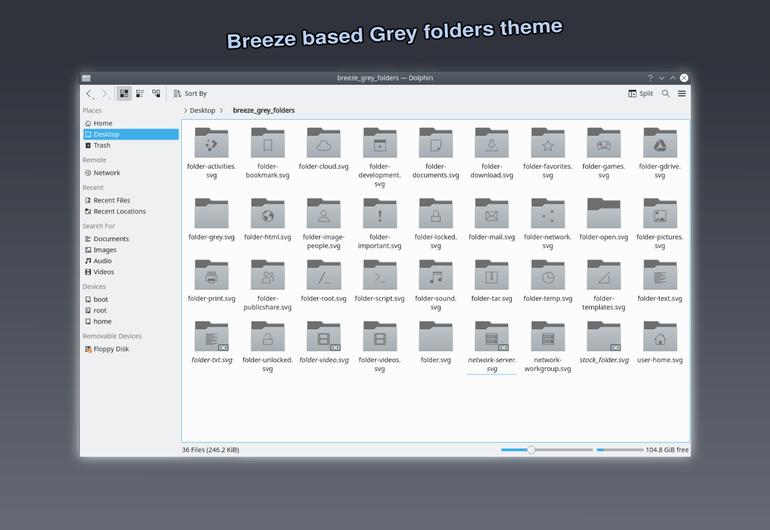Click breeze_grey_folders in the breadcrumb
The height and width of the screenshot is (530, 770).
coord(264,111)
